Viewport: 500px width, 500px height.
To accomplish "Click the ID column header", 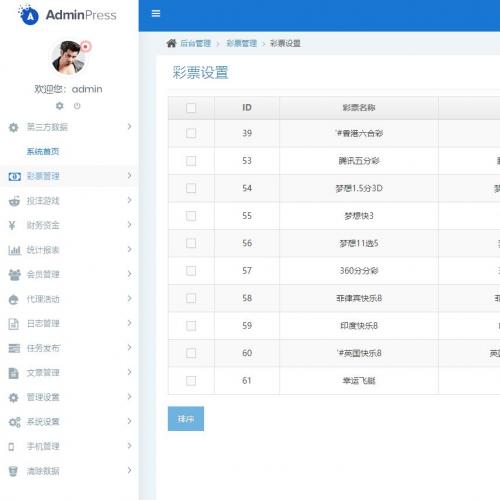I will click(247, 108).
